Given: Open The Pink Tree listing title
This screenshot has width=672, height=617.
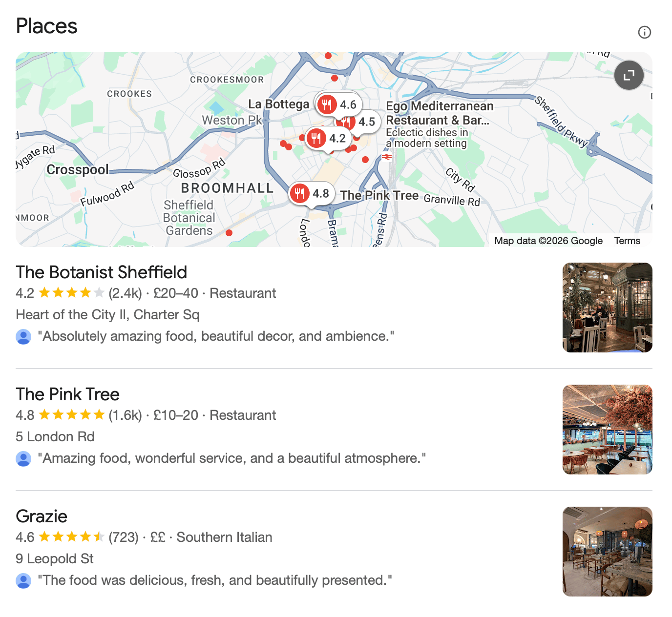Looking at the screenshot, I should (x=68, y=394).
